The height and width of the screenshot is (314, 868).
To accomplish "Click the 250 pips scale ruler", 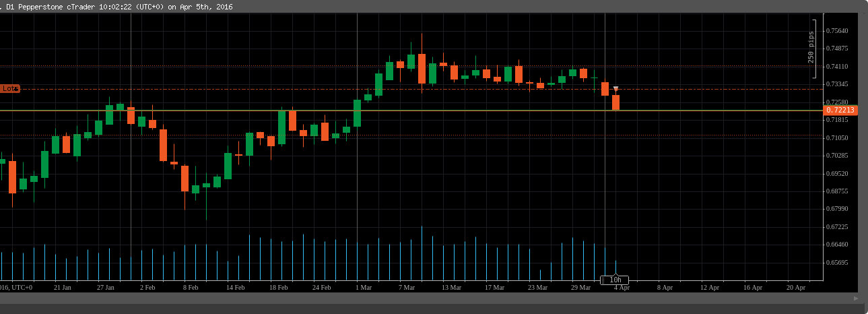I will (813, 47).
